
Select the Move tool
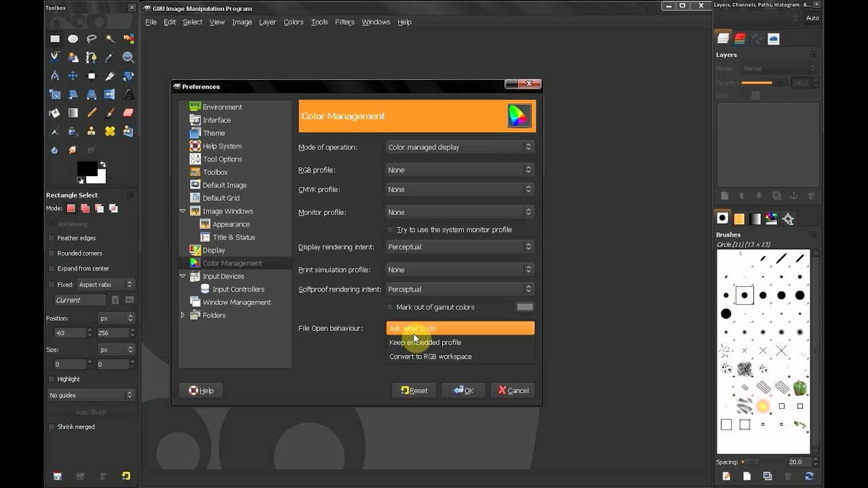coord(73,76)
